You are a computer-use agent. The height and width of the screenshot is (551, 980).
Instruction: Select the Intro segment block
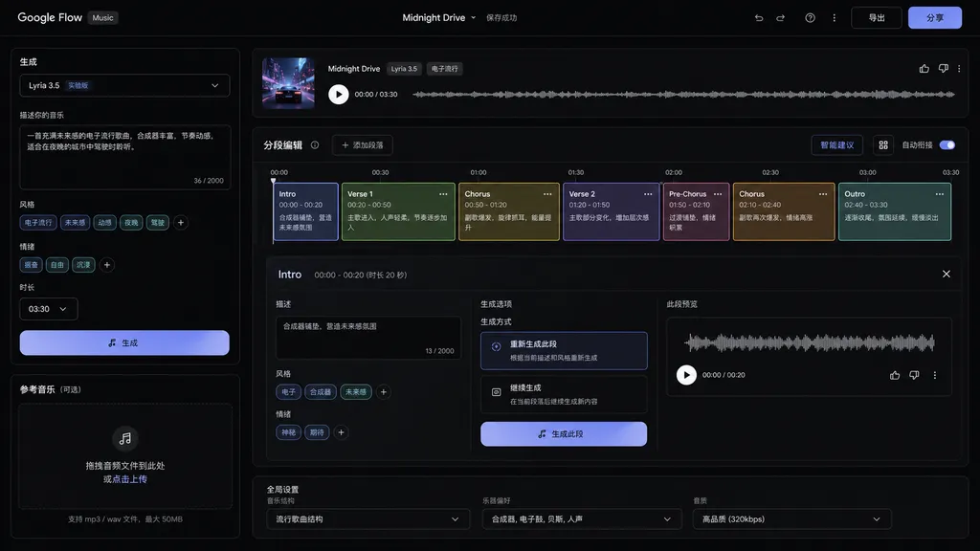pos(305,211)
